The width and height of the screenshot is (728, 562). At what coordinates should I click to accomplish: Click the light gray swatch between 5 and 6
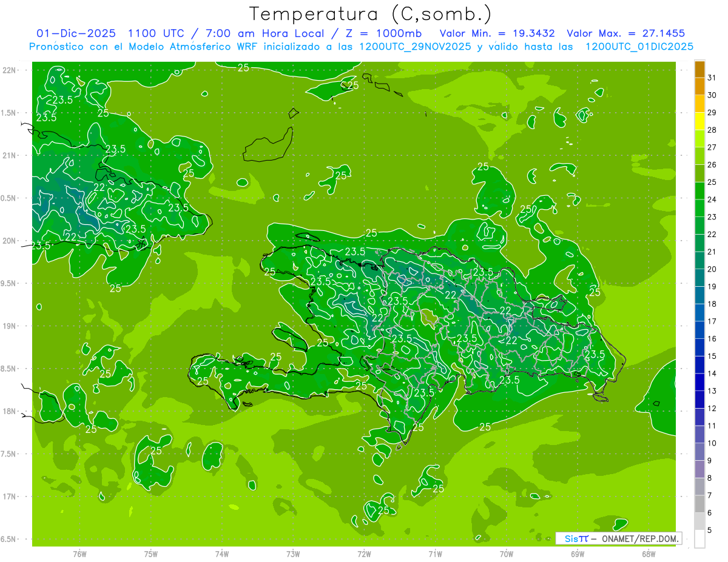pos(699,521)
